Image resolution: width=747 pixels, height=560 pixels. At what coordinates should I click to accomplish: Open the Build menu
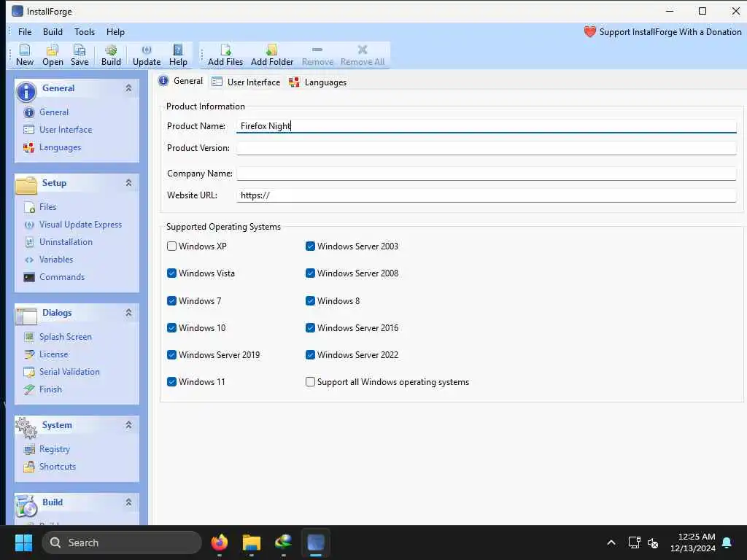point(53,32)
